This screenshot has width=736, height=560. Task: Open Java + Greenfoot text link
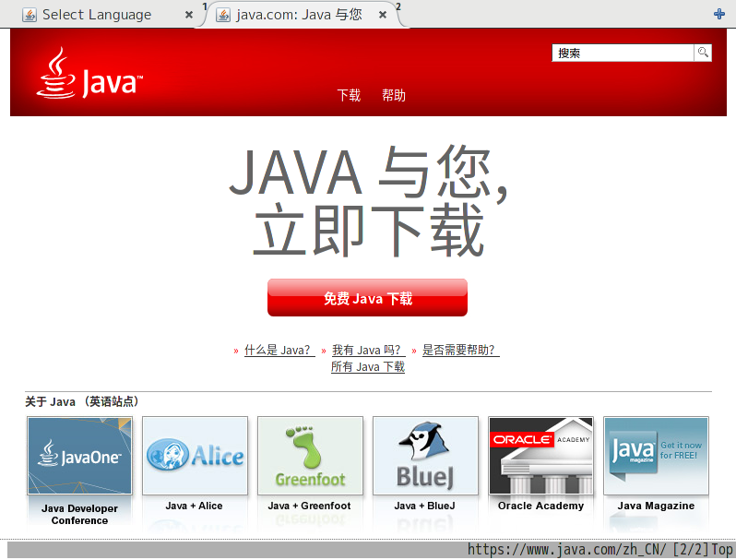coord(309,506)
